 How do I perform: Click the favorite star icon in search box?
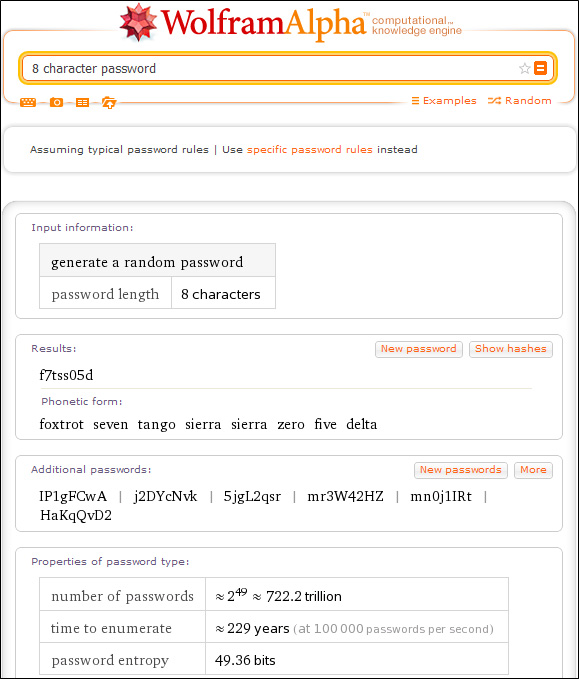coord(524,68)
